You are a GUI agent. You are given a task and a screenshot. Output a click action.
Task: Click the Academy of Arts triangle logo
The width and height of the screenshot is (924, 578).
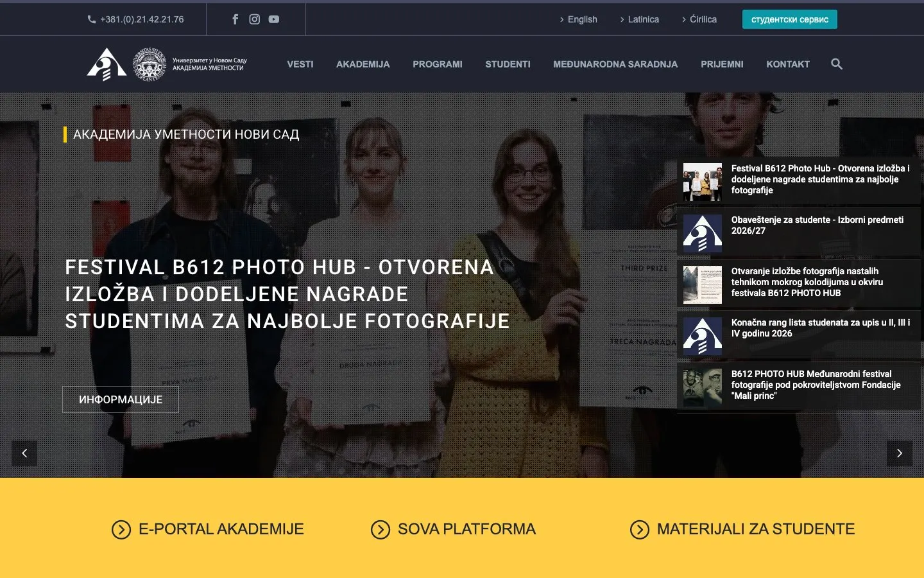[107, 64]
